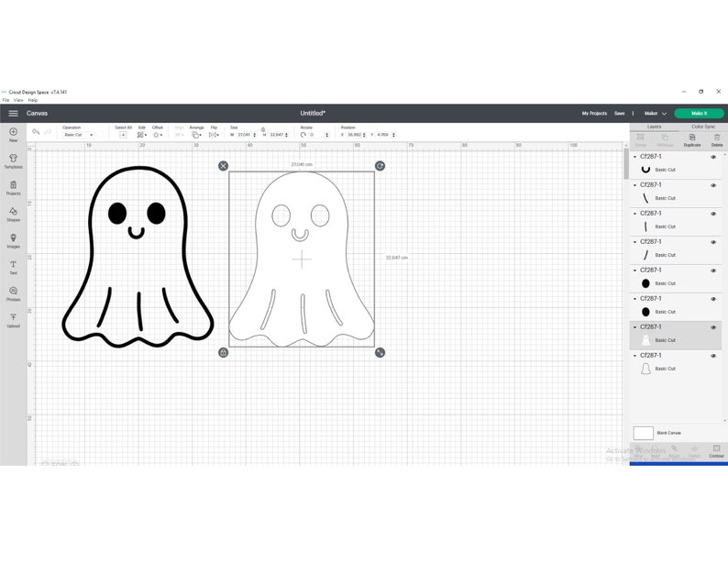Click the Blank Canvas color swatch
Image resolution: width=728 pixels, height=585 pixels.
coord(643,433)
